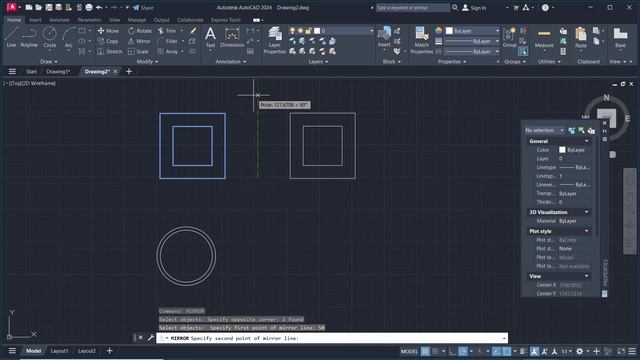Image resolution: width=640 pixels, height=360 pixels.
Task: Expand the Layers panel
Action: (x=318, y=62)
